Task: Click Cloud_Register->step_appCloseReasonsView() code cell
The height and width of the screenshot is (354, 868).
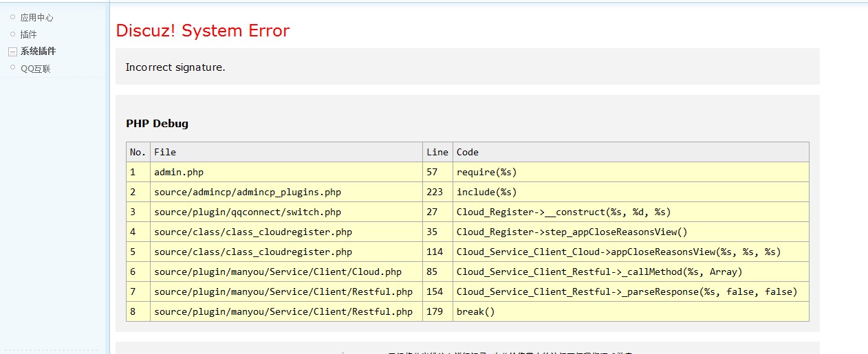Action: [631, 232]
